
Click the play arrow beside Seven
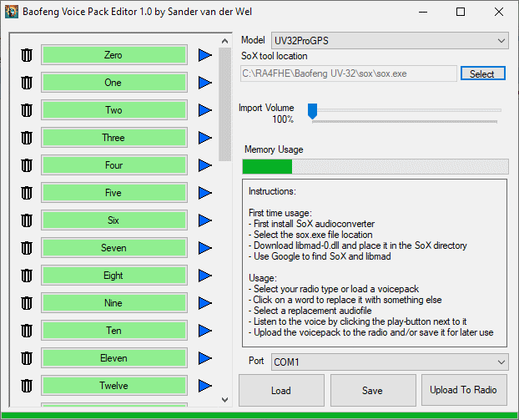click(x=205, y=248)
